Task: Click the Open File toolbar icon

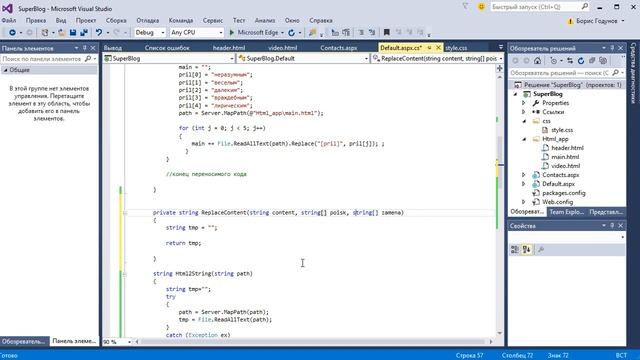Action: tap(62, 32)
